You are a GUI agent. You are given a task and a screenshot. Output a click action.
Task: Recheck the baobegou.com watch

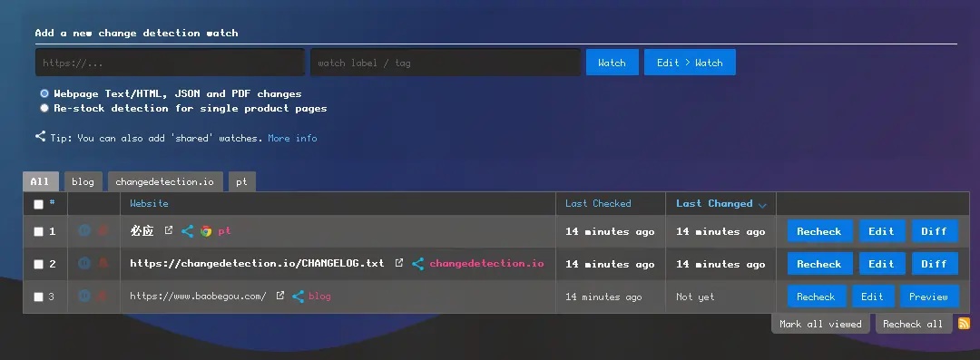pos(817,297)
